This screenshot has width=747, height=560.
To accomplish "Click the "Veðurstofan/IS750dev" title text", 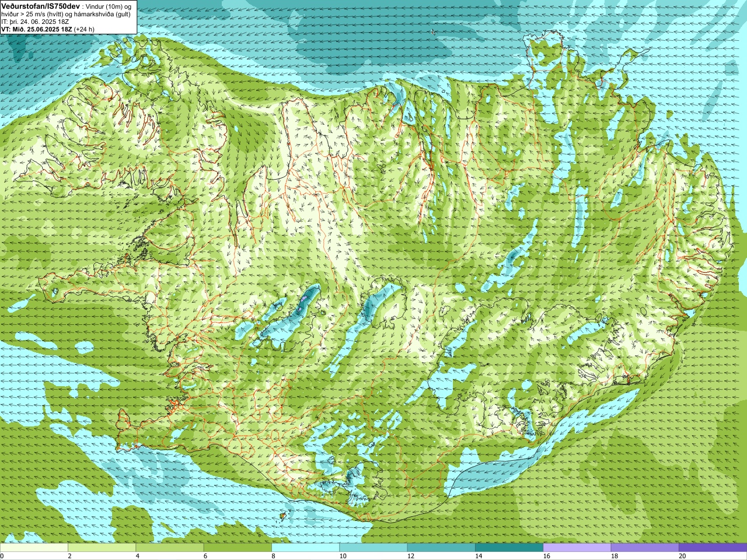I will (x=40, y=5).
